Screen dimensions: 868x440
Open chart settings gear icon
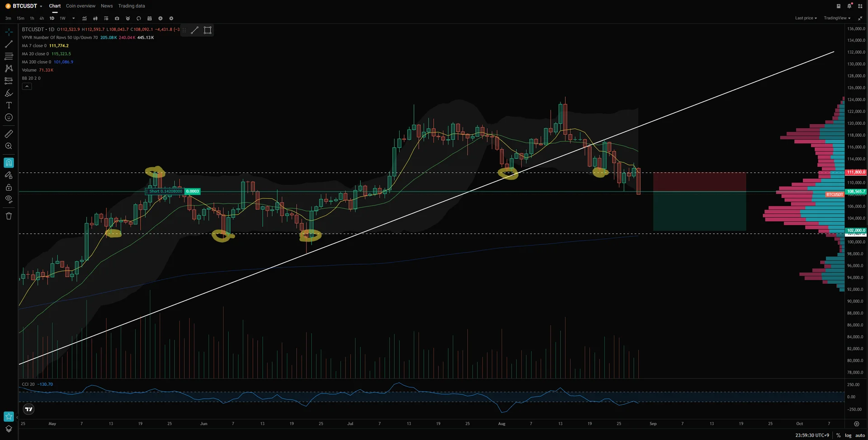click(x=171, y=19)
